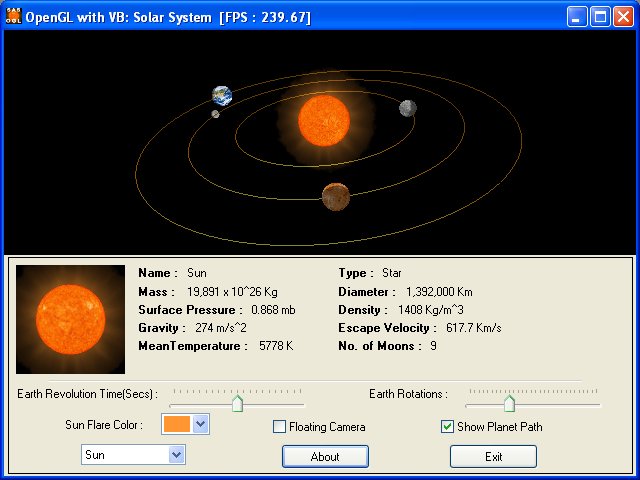
Task: Click the app icon in title bar
Action: pyautogui.click(x=14, y=17)
